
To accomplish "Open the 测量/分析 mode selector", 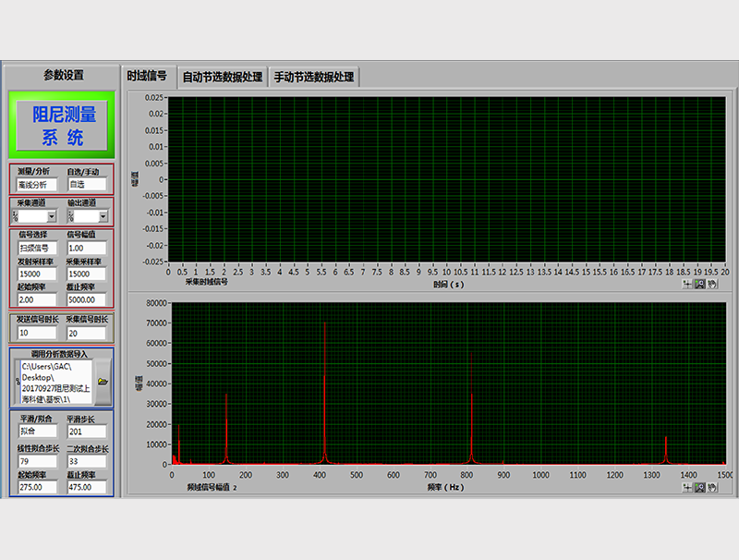I will tap(37, 185).
